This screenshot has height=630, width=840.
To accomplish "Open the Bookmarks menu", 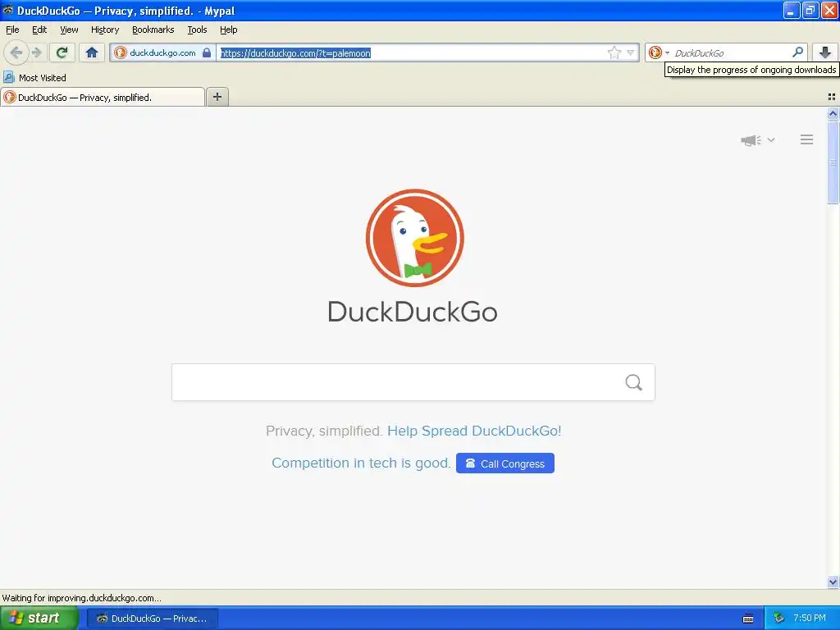I will tap(153, 30).
